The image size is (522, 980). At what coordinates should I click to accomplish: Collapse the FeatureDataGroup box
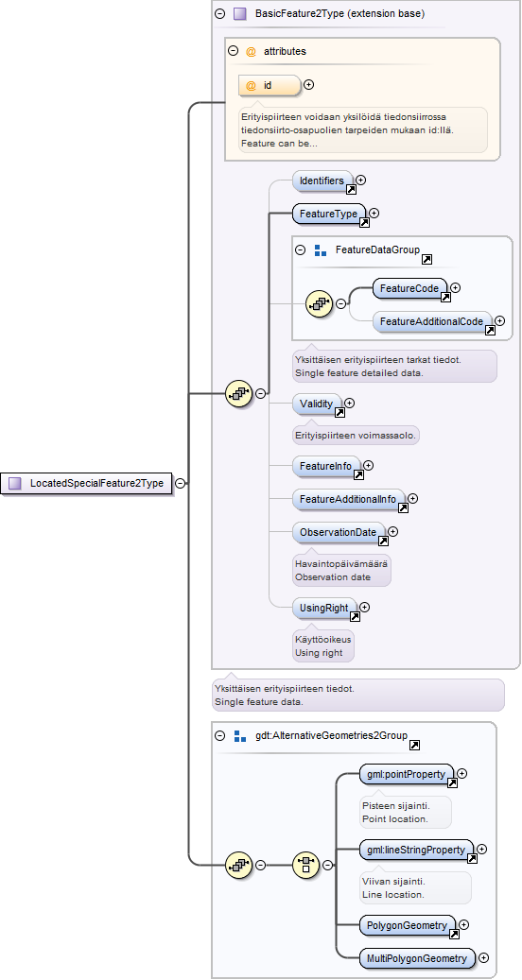click(x=301, y=250)
